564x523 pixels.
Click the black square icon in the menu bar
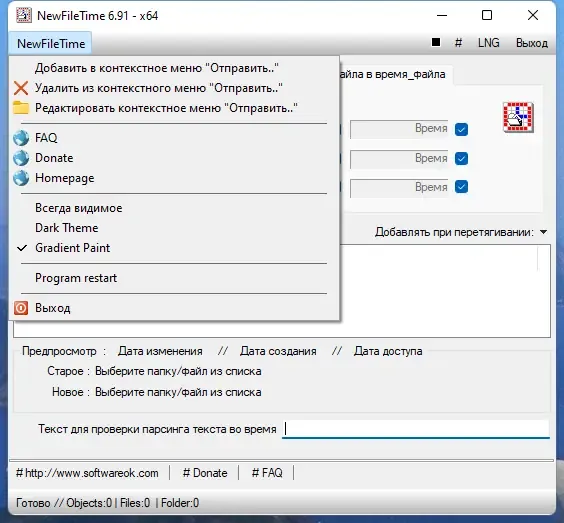436,42
